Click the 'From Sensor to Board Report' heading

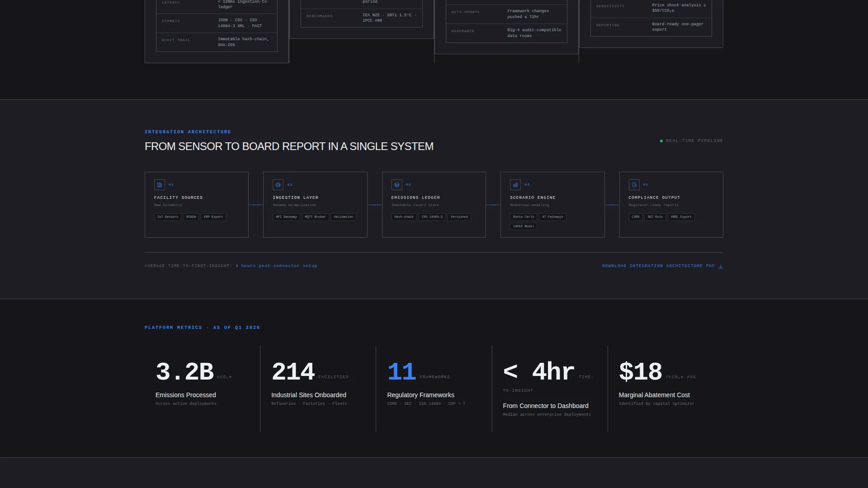289,146
